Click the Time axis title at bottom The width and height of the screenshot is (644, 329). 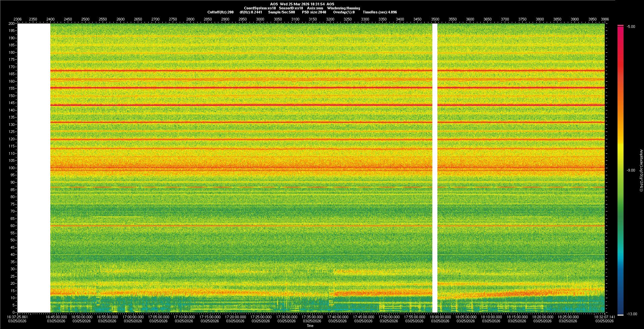pos(310,326)
